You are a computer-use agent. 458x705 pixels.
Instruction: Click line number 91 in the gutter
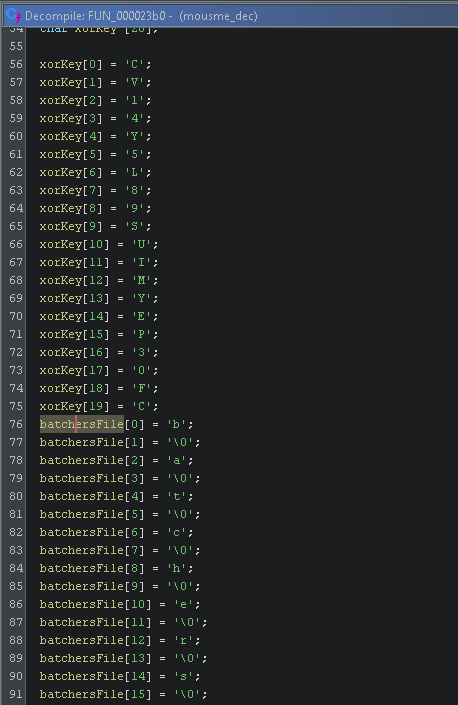point(16,694)
